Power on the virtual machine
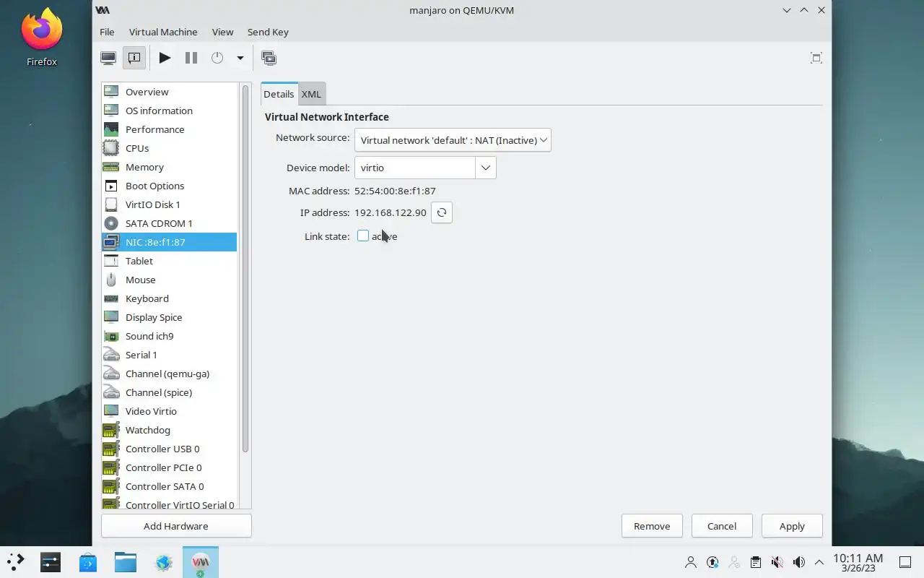The width and height of the screenshot is (924, 578). [165, 58]
